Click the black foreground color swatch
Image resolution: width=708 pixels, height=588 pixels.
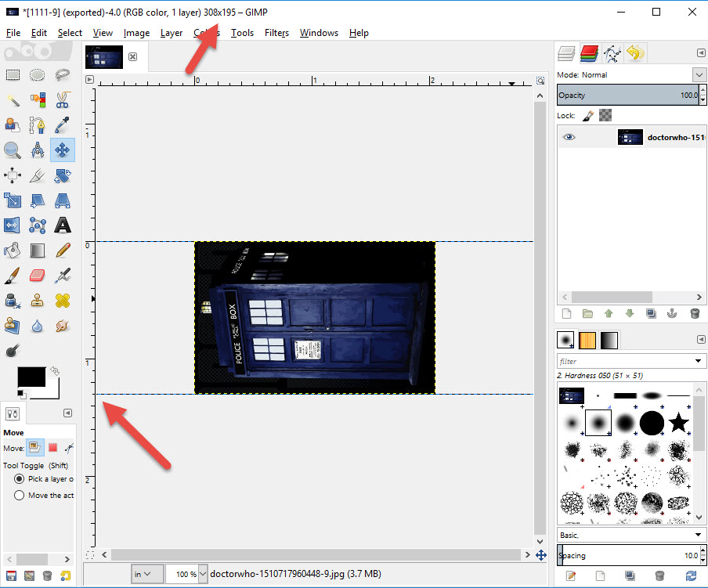coord(31,377)
